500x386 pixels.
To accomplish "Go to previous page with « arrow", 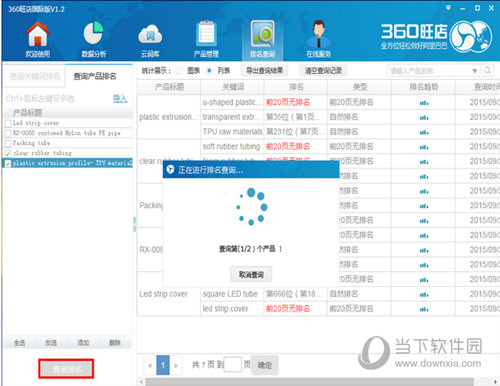I will click(x=150, y=365).
